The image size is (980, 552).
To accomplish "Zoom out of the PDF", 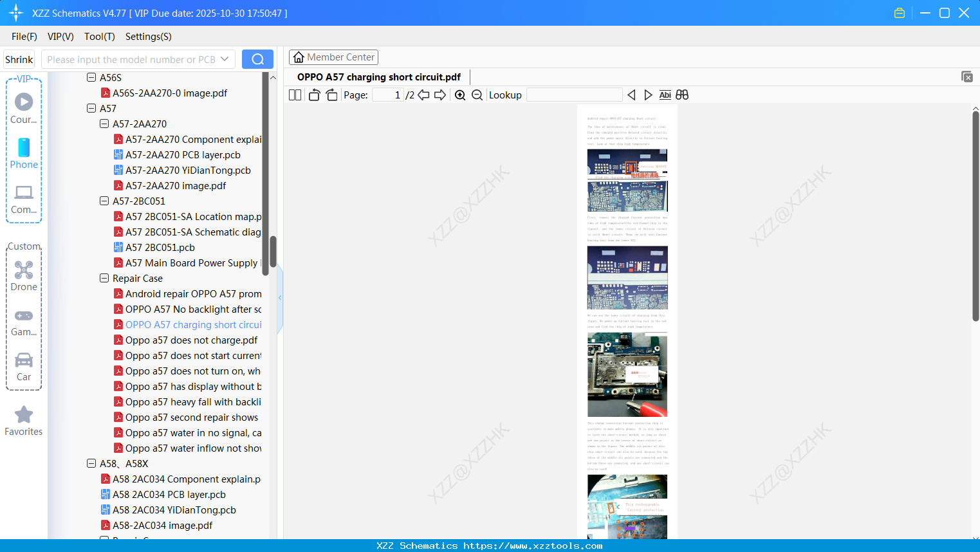I will [x=477, y=95].
